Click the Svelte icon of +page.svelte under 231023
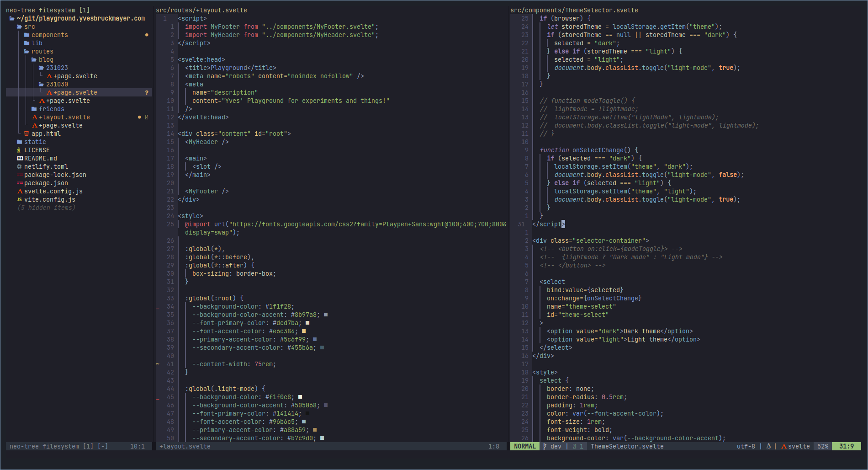Viewport: 868px width, 470px height. point(49,76)
